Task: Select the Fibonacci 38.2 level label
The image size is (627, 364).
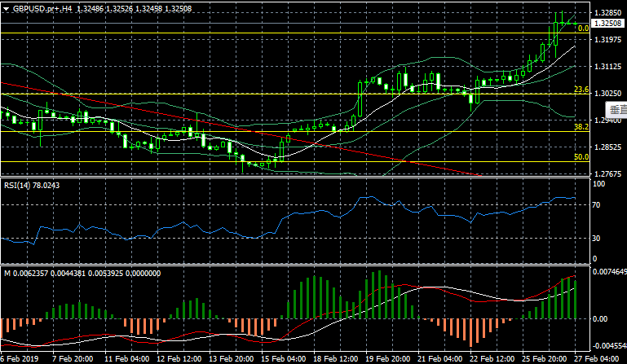Action: [581, 127]
